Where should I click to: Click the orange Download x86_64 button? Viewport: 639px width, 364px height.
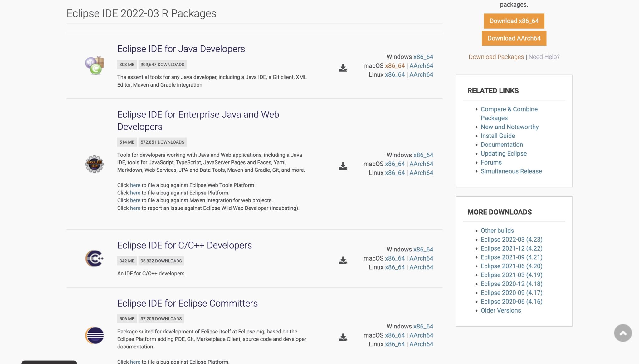point(514,21)
